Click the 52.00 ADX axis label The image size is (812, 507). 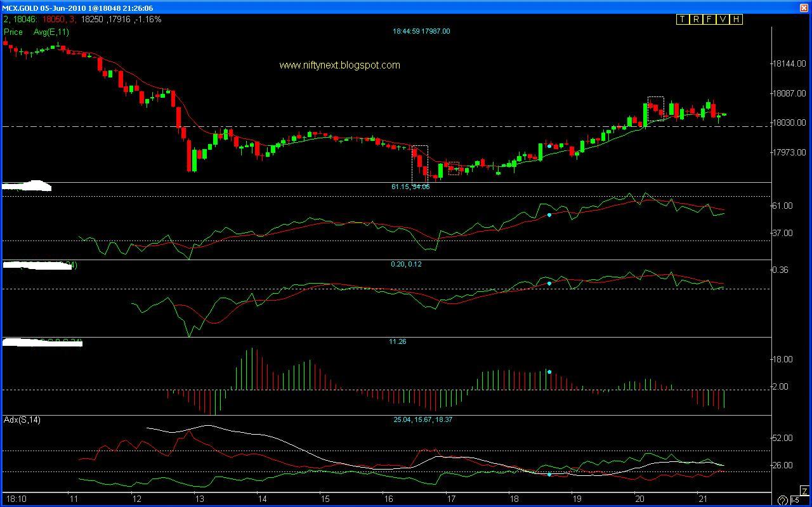pos(784,438)
